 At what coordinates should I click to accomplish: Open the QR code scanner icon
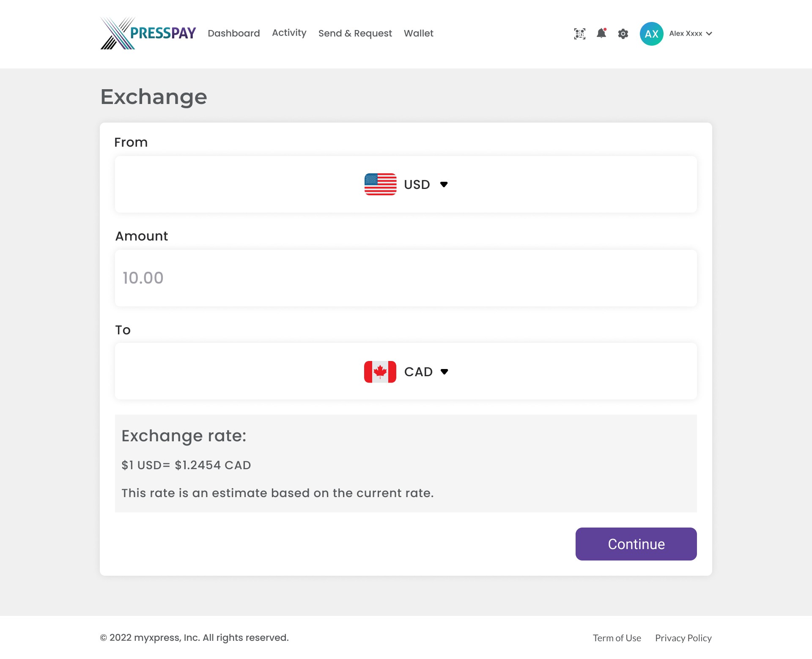579,34
